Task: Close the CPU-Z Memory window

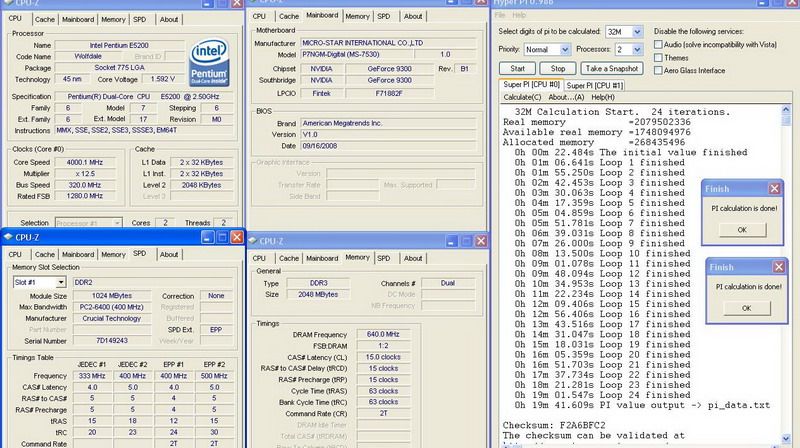Action: tap(481, 241)
